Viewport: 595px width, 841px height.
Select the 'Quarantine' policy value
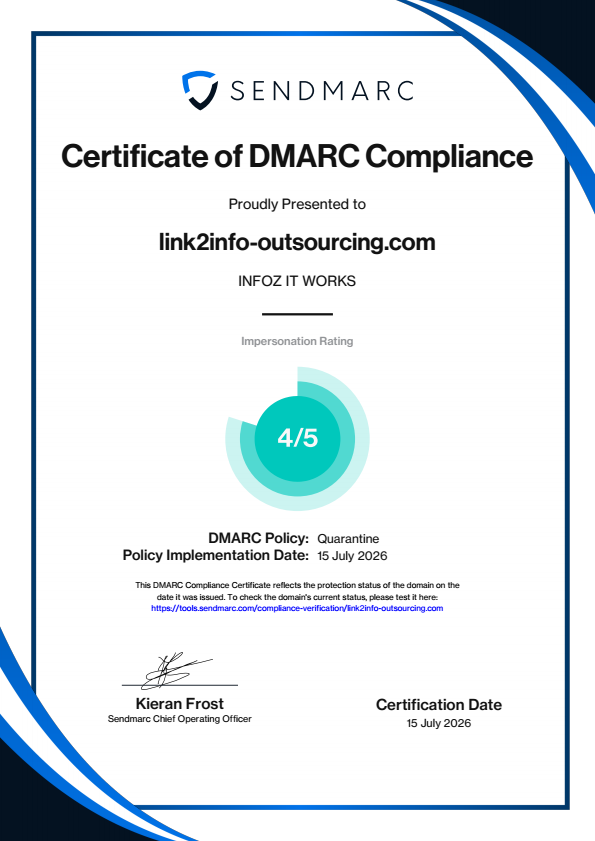click(x=348, y=538)
